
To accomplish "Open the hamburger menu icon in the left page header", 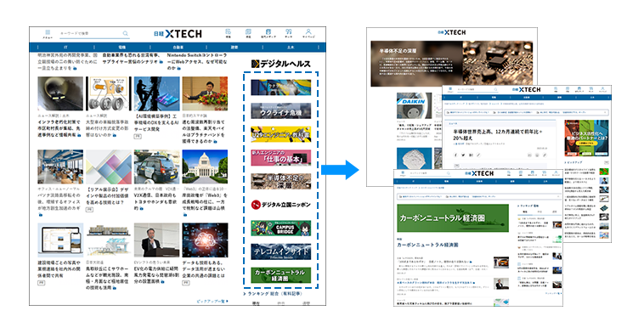I will click(48, 32).
